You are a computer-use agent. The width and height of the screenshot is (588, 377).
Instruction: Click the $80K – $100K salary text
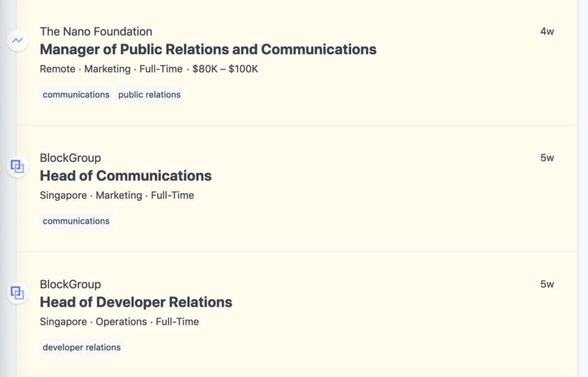click(225, 69)
